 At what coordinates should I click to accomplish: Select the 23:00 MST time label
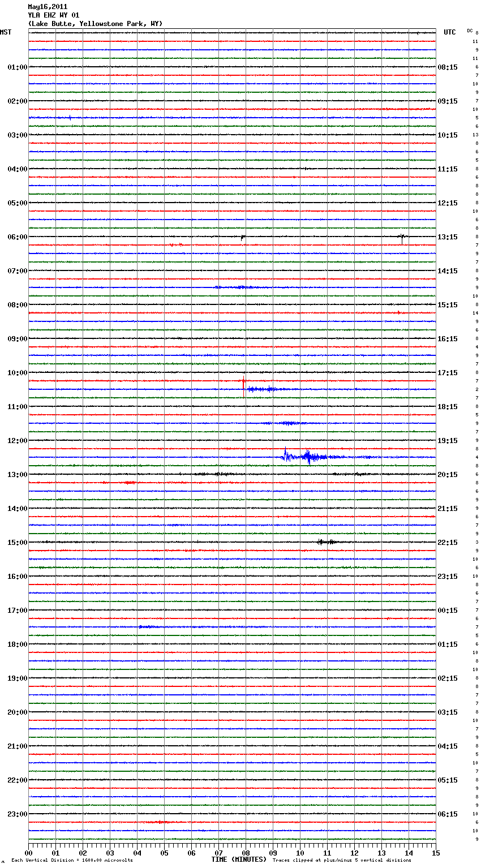pyautogui.click(x=18, y=814)
